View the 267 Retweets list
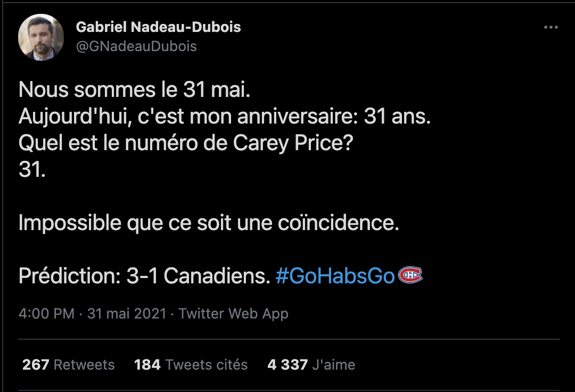This screenshot has width=575, height=392. (x=68, y=364)
